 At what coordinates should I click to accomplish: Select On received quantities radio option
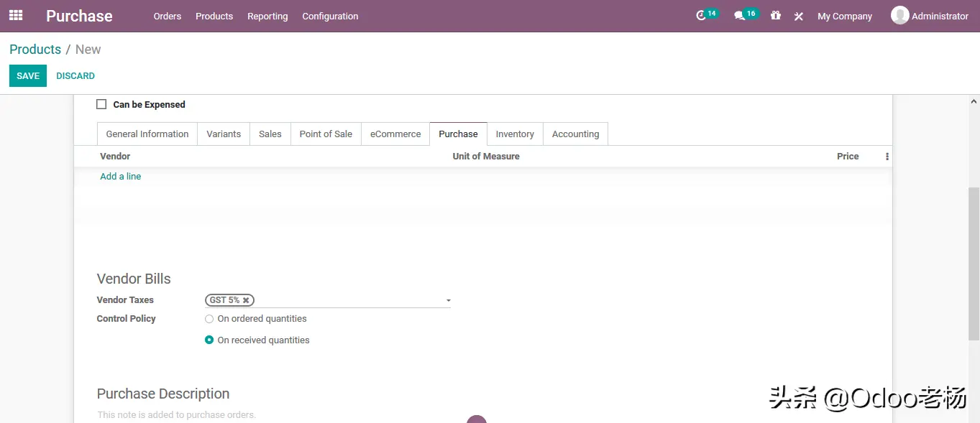209,340
